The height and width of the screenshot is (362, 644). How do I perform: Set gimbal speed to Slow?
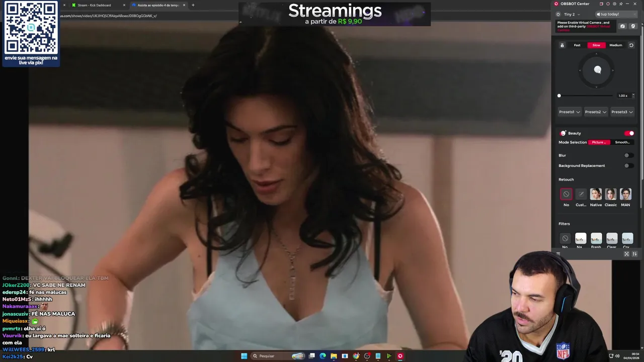coord(596,45)
